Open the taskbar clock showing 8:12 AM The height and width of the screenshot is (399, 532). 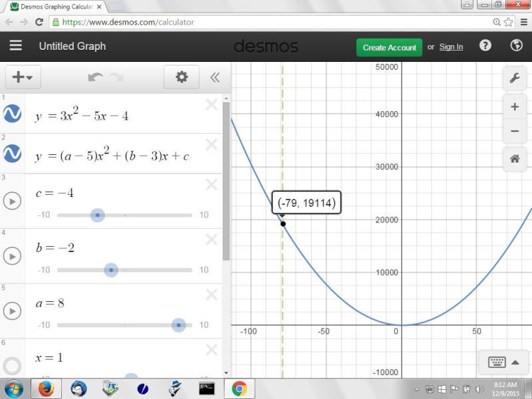(505, 389)
